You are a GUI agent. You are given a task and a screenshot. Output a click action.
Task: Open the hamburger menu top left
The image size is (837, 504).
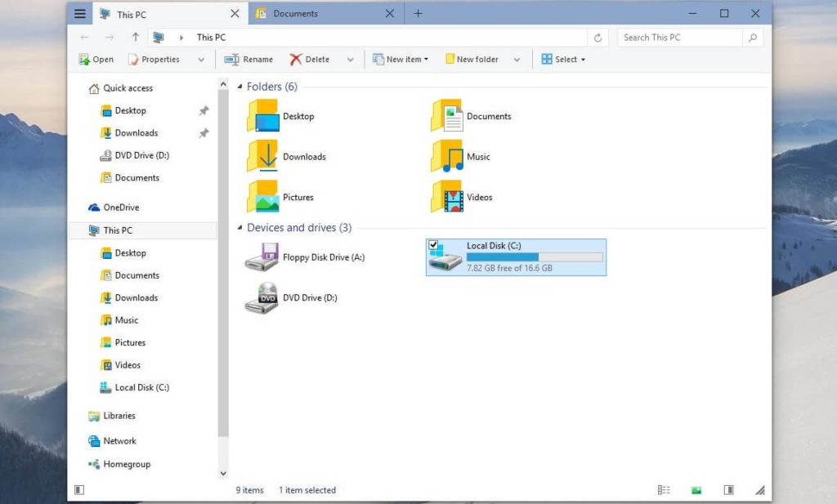pos(78,13)
